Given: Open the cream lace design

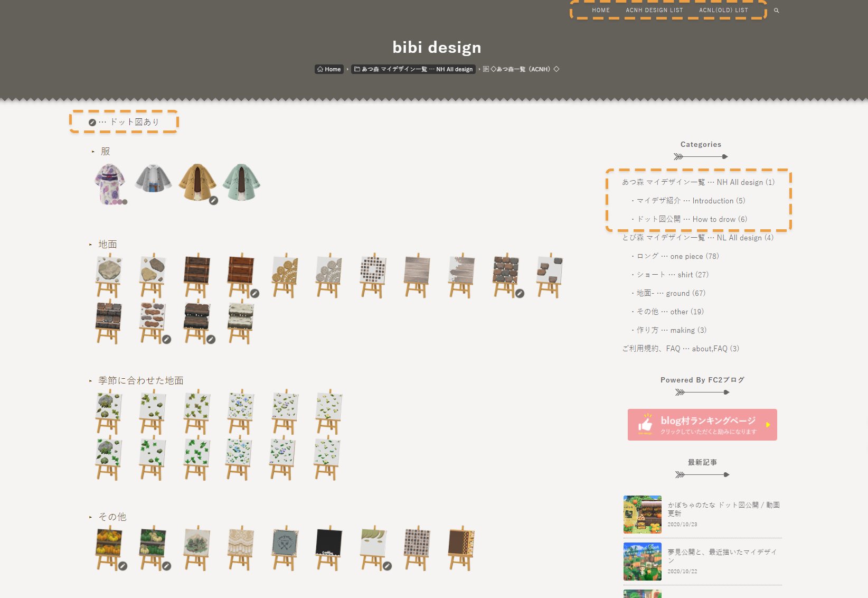Looking at the screenshot, I should click(x=241, y=548).
